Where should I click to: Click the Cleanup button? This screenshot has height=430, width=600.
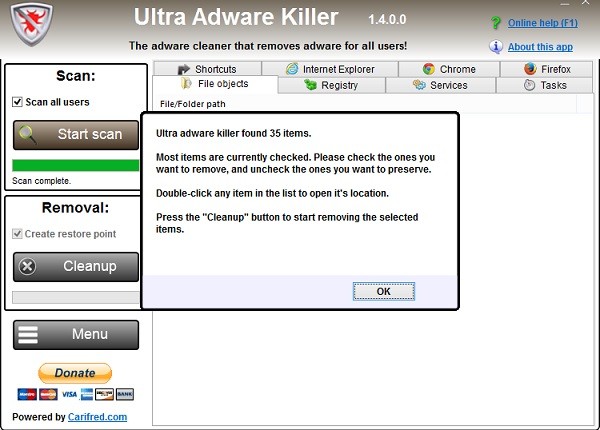(76, 267)
